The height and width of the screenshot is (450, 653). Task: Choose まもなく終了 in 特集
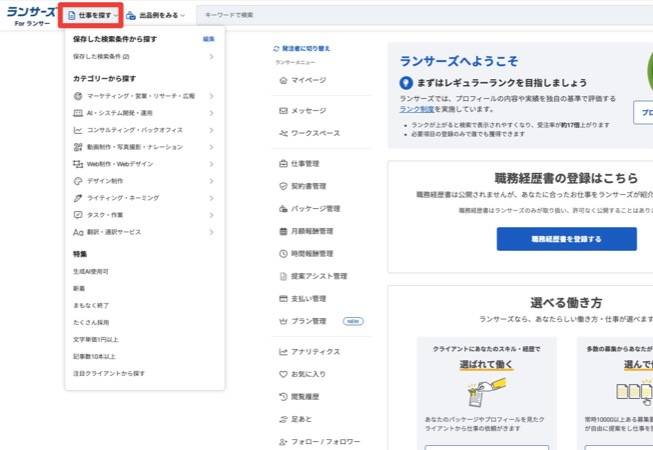click(91, 306)
